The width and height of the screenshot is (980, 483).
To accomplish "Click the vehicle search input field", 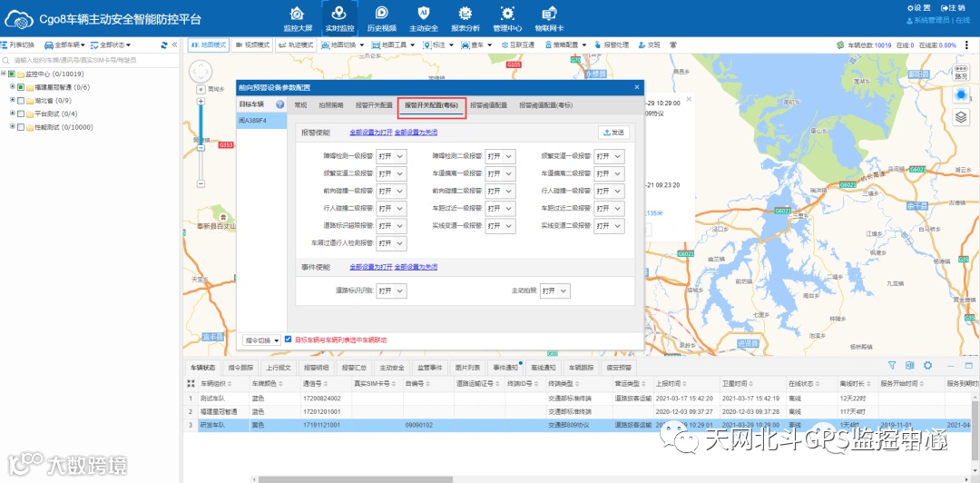I will click(x=91, y=61).
